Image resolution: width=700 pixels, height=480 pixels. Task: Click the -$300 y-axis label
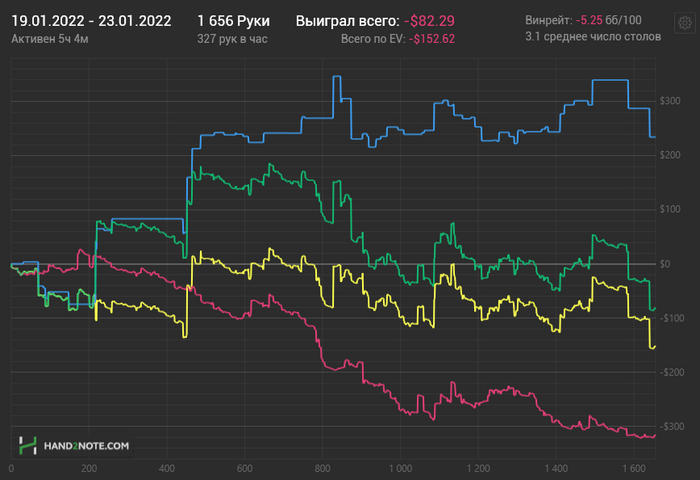pyautogui.click(x=672, y=426)
